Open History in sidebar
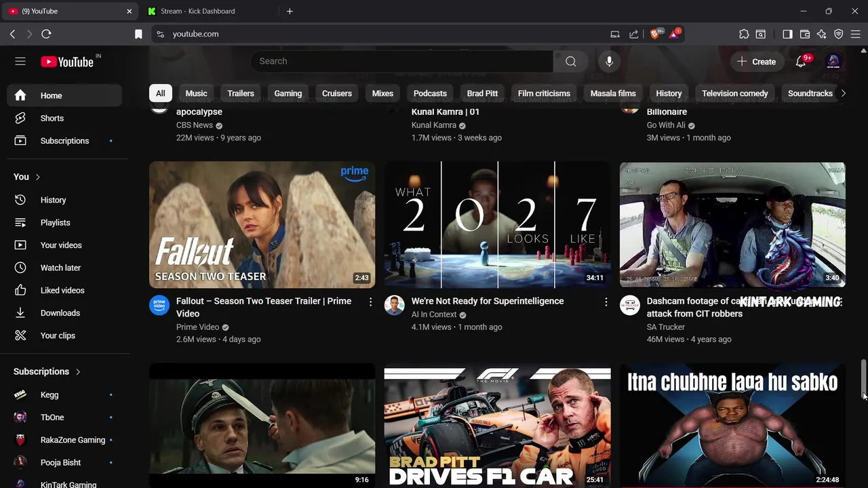The width and height of the screenshot is (868, 488). (64, 200)
